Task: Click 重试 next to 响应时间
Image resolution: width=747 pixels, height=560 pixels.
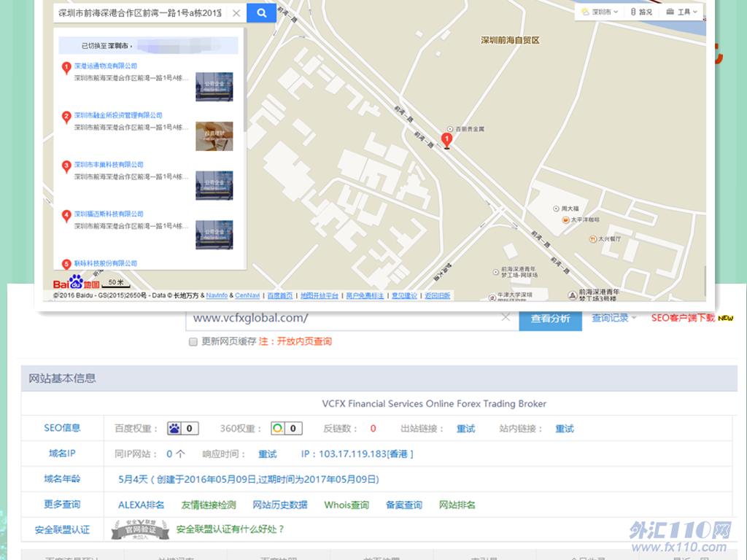Action: click(267, 454)
